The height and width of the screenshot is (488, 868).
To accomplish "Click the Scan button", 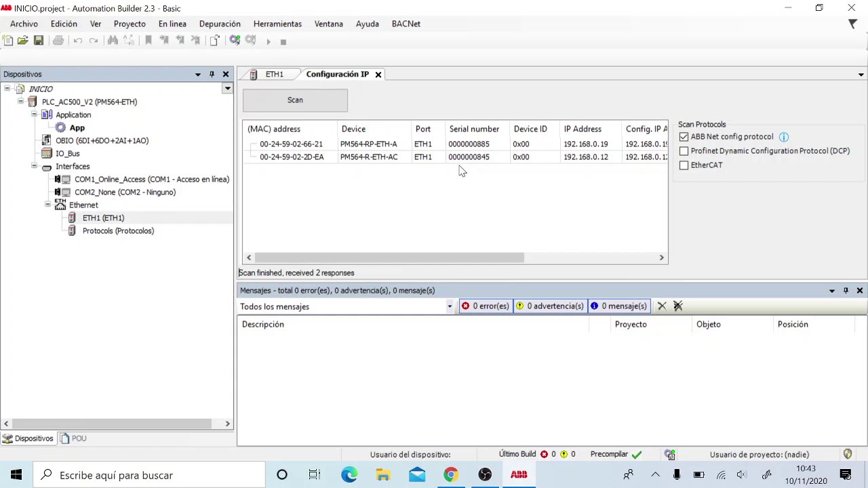I will pos(295,100).
